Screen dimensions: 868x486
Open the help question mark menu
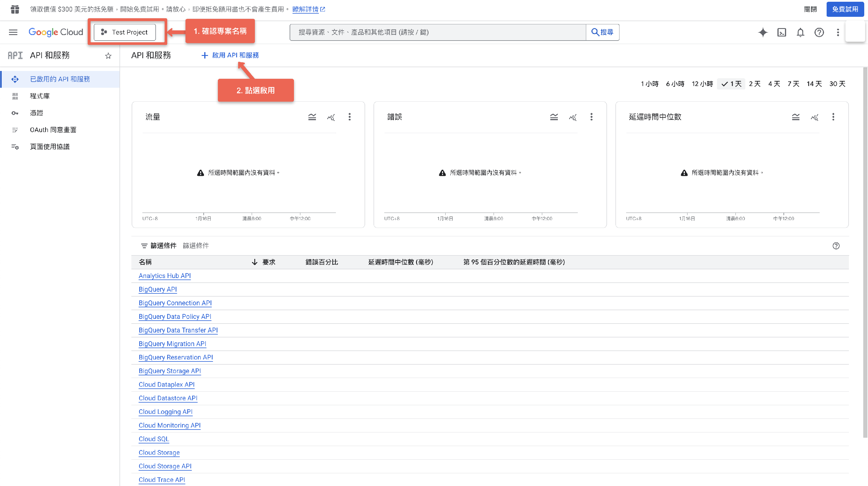point(819,32)
